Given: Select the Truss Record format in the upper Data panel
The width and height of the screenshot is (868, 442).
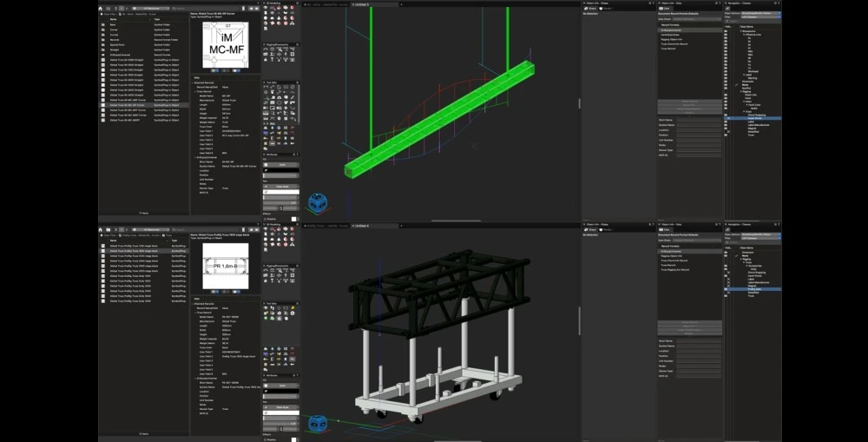Looking at the screenshot, I should [668, 49].
